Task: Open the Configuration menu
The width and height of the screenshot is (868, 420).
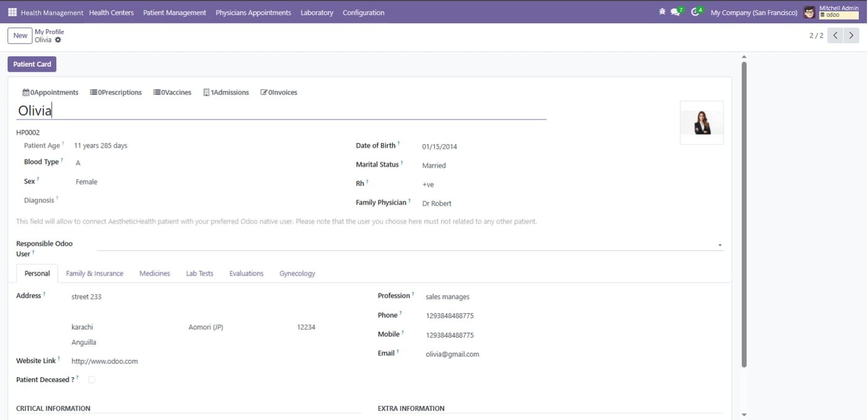Action: click(363, 12)
